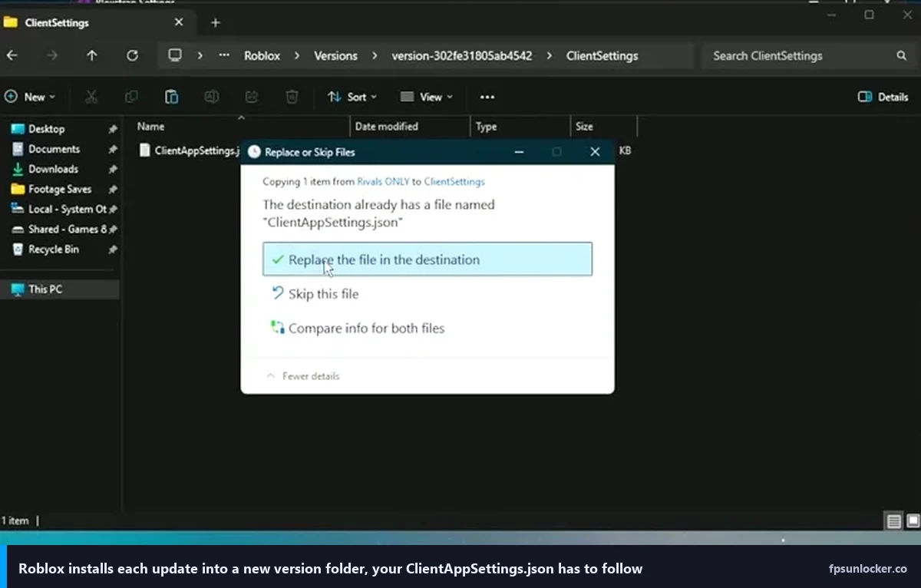Click the Share icon in toolbar
This screenshot has width=921, height=588.
click(252, 97)
